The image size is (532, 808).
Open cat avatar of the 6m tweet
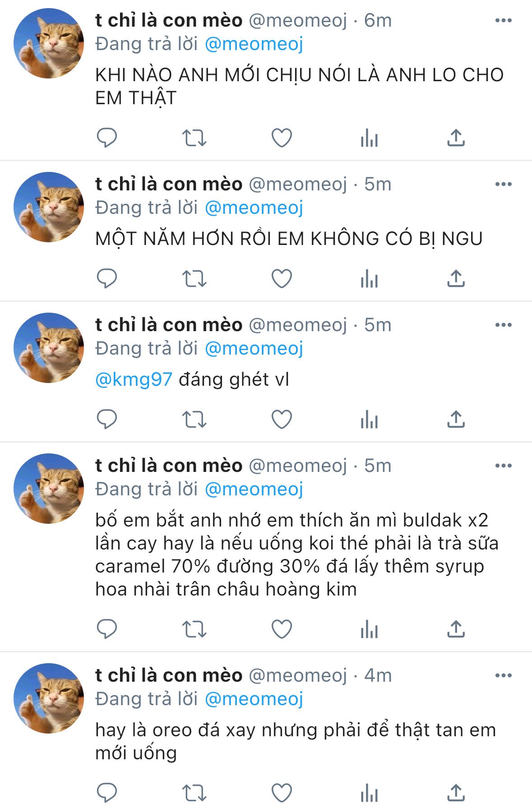(49, 43)
